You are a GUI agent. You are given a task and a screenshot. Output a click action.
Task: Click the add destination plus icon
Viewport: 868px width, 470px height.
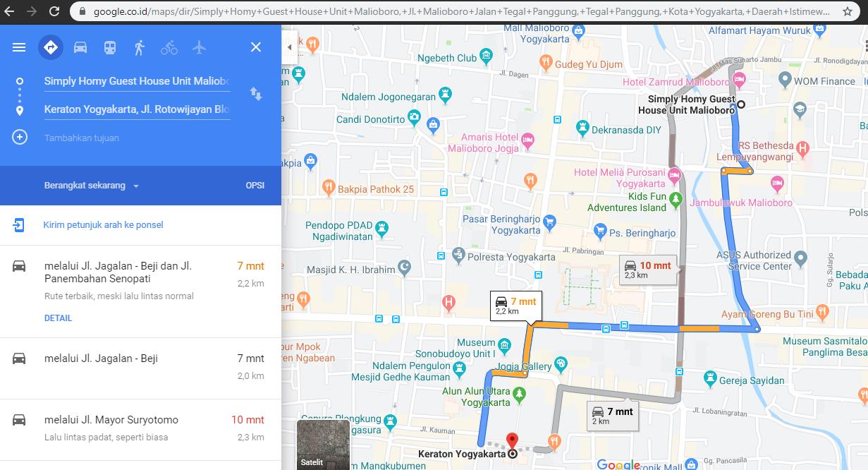point(20,137)
